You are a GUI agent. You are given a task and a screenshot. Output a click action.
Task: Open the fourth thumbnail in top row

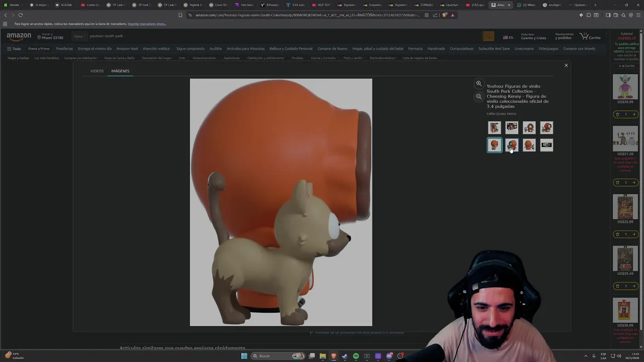546,128
